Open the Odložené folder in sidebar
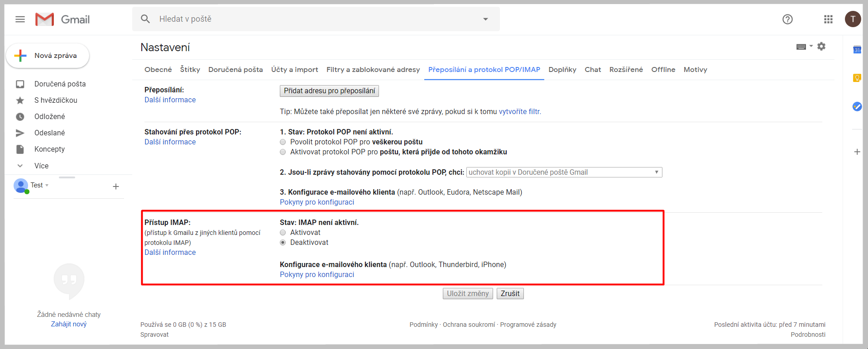The image size is (868, 349). point(50,117)
